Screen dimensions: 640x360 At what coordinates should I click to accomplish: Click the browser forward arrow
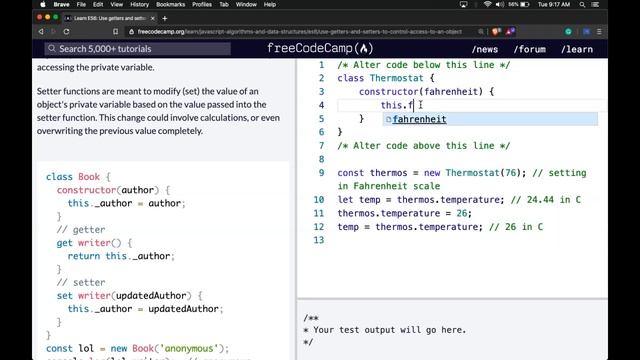[53, 31]
